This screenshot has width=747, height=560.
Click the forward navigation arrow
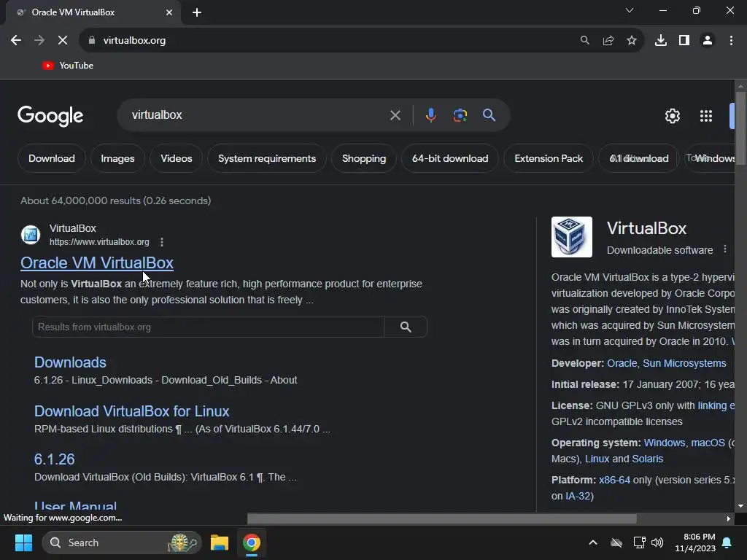click(39, 41)
